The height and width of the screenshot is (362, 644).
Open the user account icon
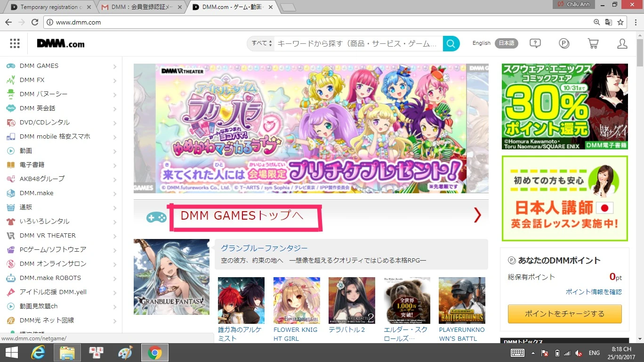point(622,44)
